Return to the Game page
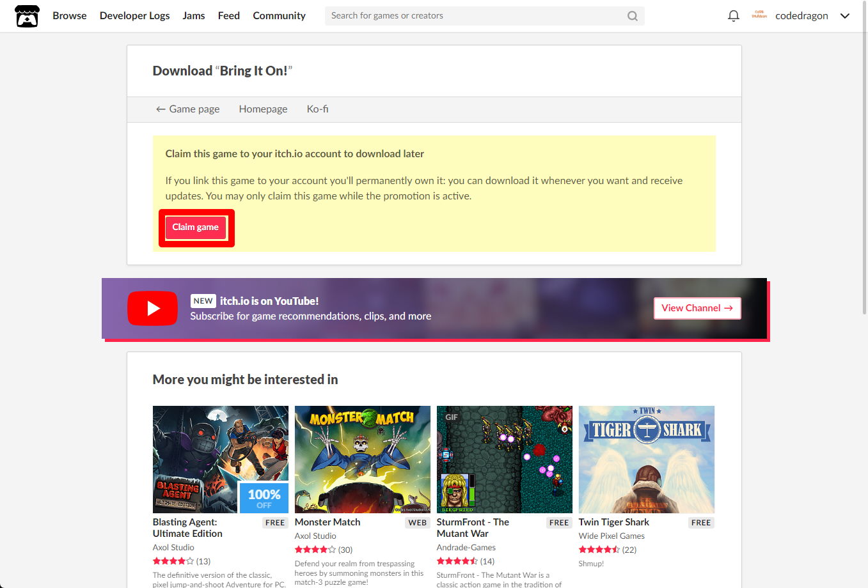The height and width of the screenshot is (588, 868). [188, 109]
